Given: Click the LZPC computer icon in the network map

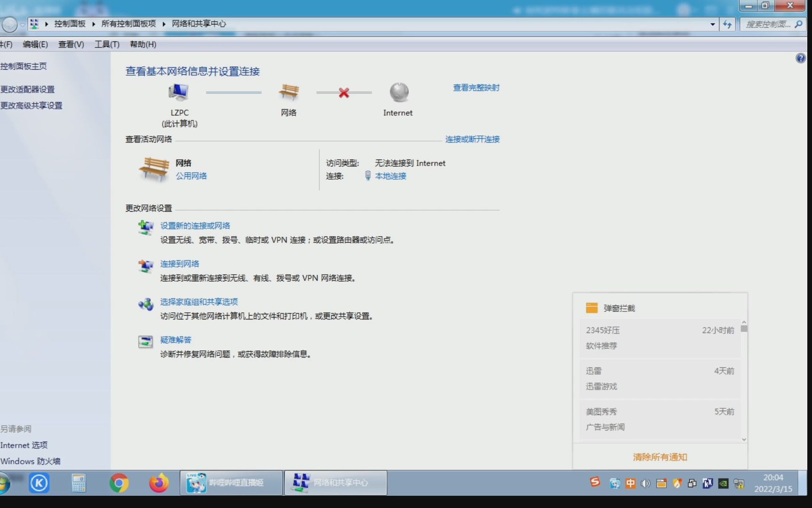Looking at the screenshot, I should (x=179, y=92).
